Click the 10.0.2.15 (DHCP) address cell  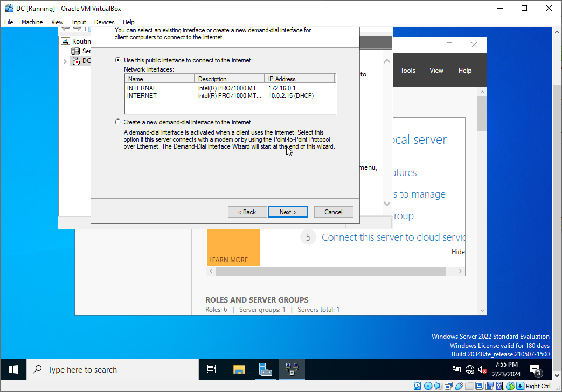pos(291,96)
